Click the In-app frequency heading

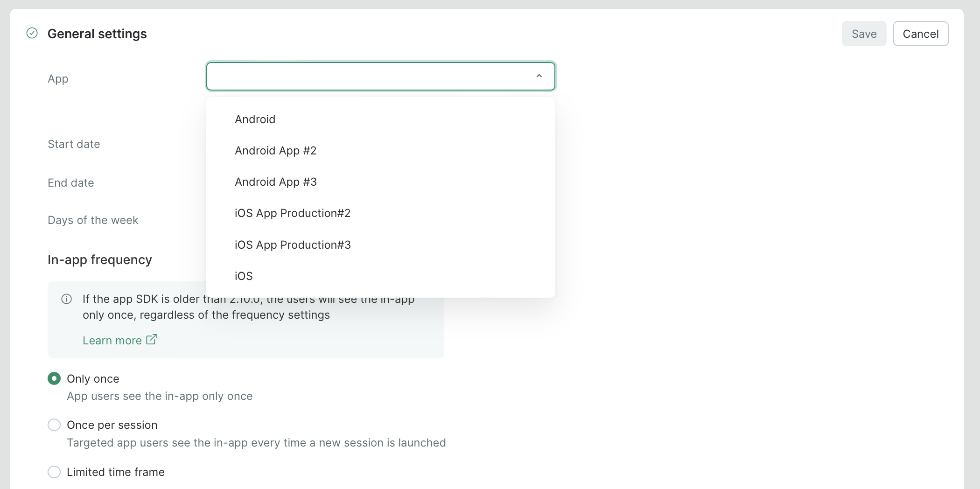click(100, 259)
